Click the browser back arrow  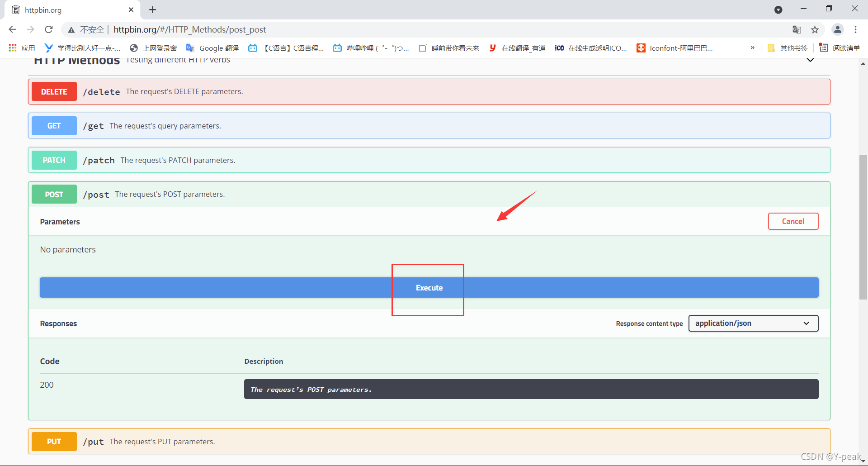12,29
